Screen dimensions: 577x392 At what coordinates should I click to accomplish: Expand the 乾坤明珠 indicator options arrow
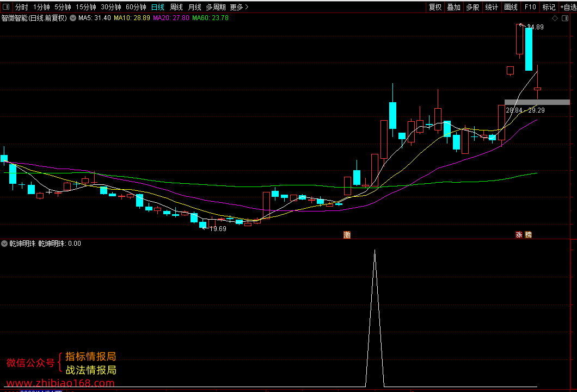pos(4,244)
